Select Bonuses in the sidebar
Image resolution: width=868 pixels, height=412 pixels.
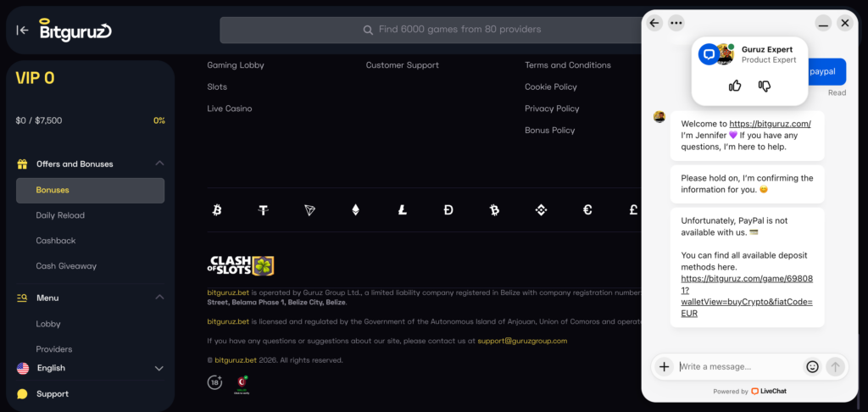(90, 191)
